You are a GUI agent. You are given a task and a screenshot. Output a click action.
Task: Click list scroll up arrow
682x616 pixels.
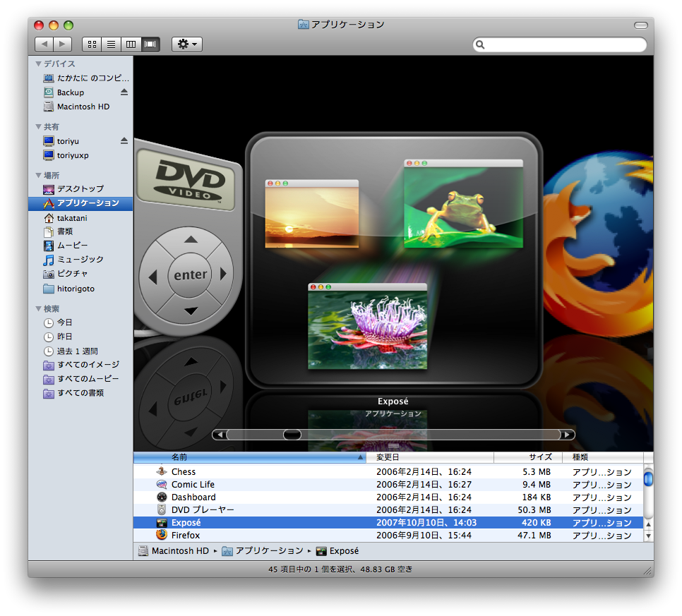(649, 525)
